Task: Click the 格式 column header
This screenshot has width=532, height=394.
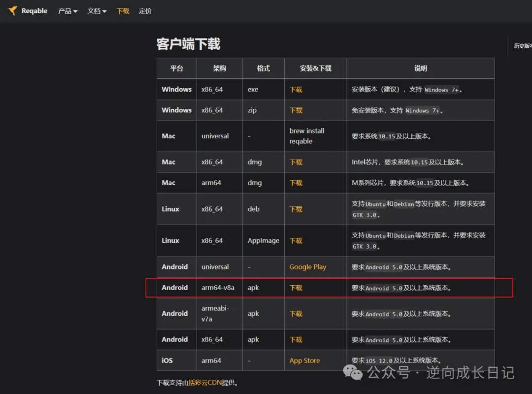Action: [x=263, y=68]
